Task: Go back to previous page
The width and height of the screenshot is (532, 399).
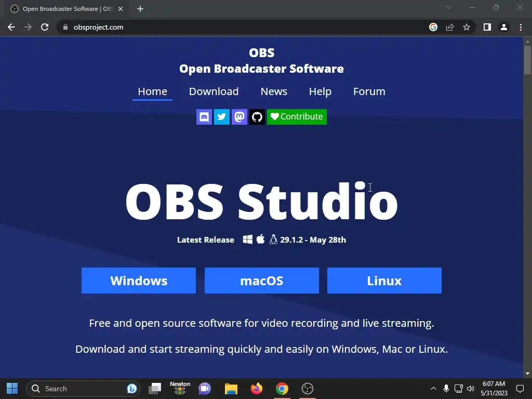Action: coord(11,27)
